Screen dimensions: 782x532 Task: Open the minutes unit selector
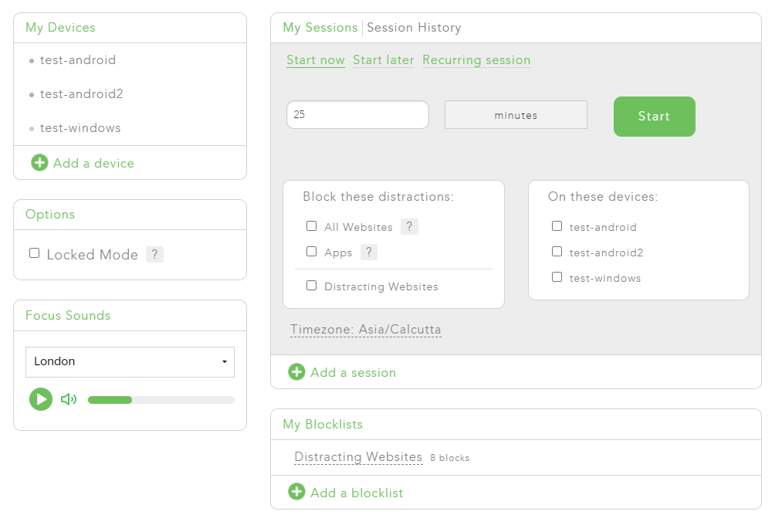point(516,115)
